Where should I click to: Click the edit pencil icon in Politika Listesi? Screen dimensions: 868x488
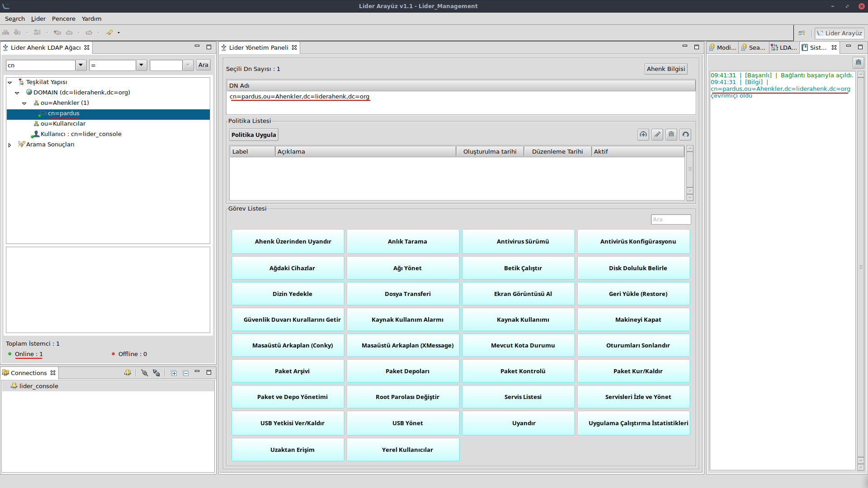(x=658, y=134)
